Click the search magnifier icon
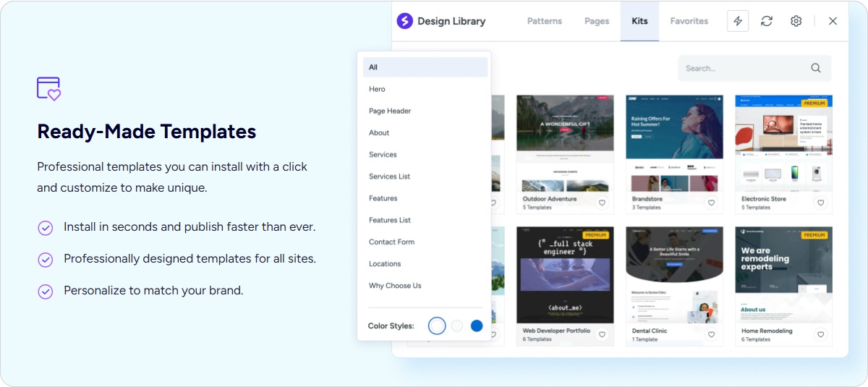Image resolution: width=868 pixels, height=387 pixels. point(816,68)
